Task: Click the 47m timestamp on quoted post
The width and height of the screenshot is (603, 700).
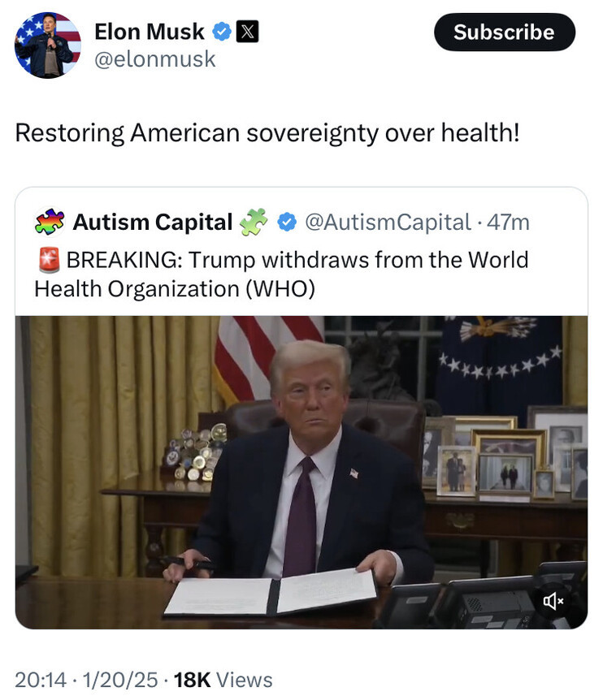Action: point(508,223)
